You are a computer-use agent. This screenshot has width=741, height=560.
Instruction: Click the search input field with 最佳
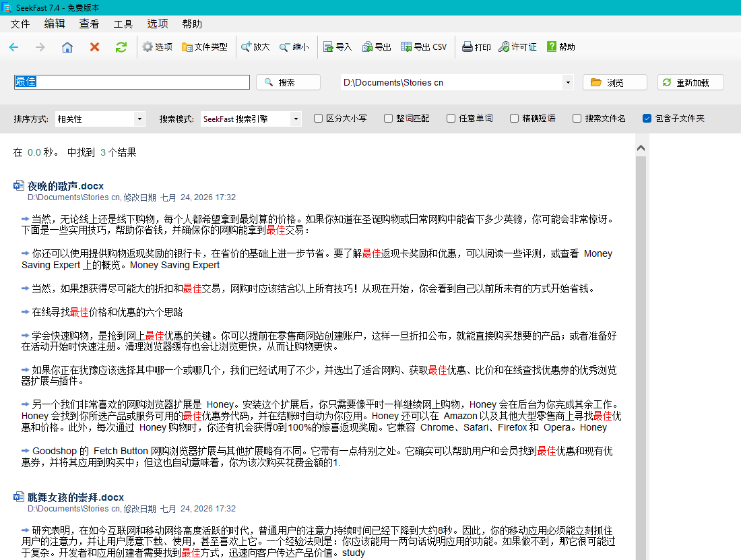tap(132, 82)
